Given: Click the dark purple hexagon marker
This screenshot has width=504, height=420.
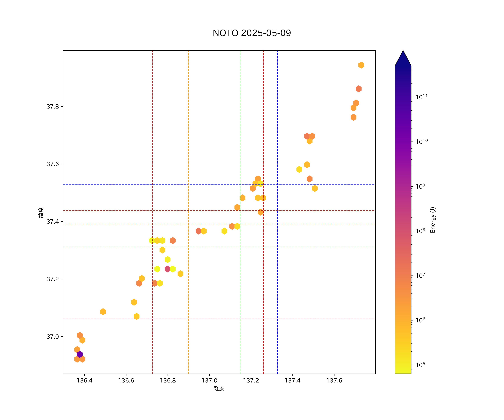Looking at the screenshot, I should [x=80, y=354].
